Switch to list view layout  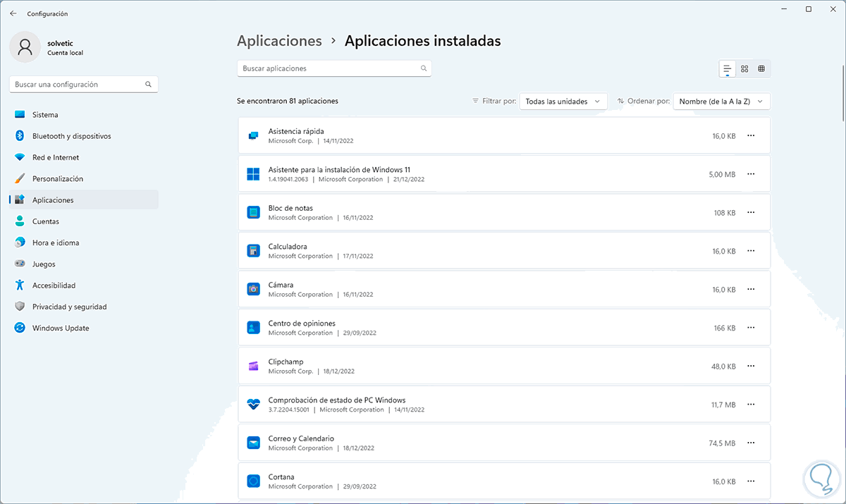tap(727, 68)
